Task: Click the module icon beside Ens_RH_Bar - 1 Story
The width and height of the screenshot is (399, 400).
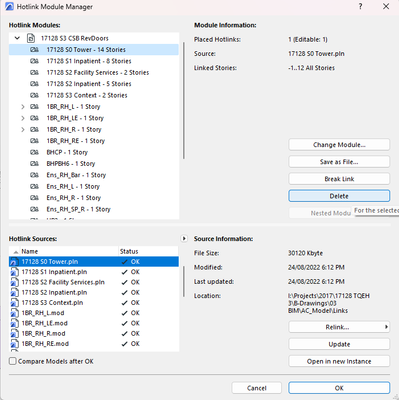Action: click(x=34, y=175)
